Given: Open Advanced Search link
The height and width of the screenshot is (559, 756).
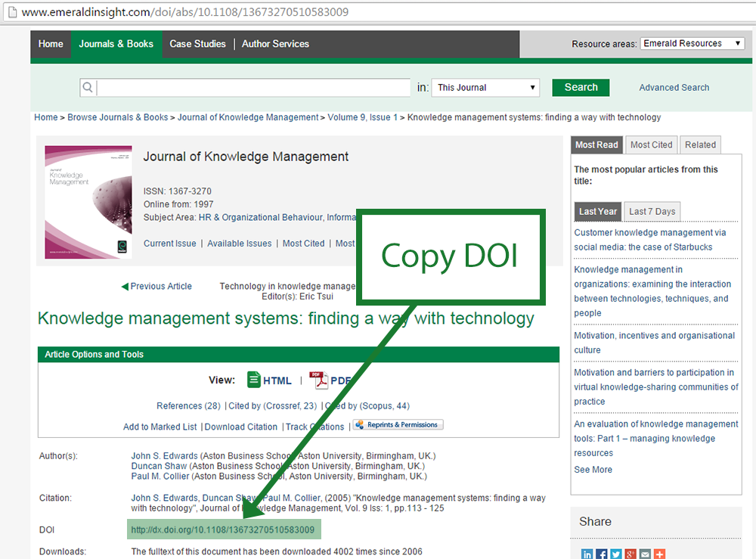Looking at the screenshot, I should 674,88.
